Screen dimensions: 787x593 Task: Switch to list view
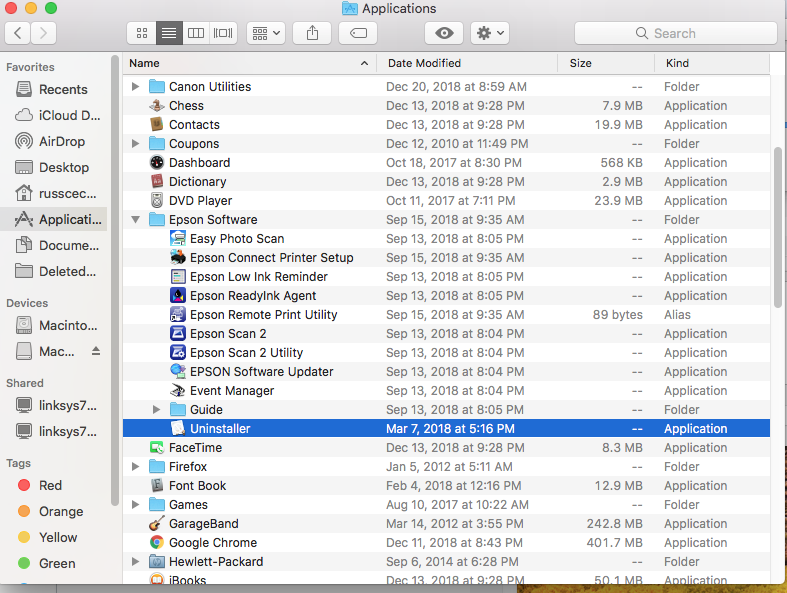pyautogui.click(x=169, y=33)
